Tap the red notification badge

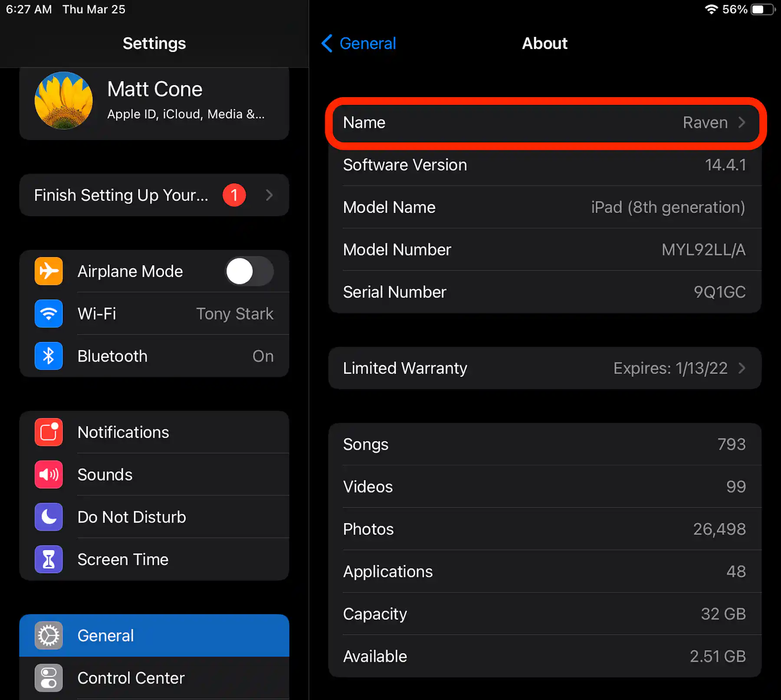[x=234, y=195]
